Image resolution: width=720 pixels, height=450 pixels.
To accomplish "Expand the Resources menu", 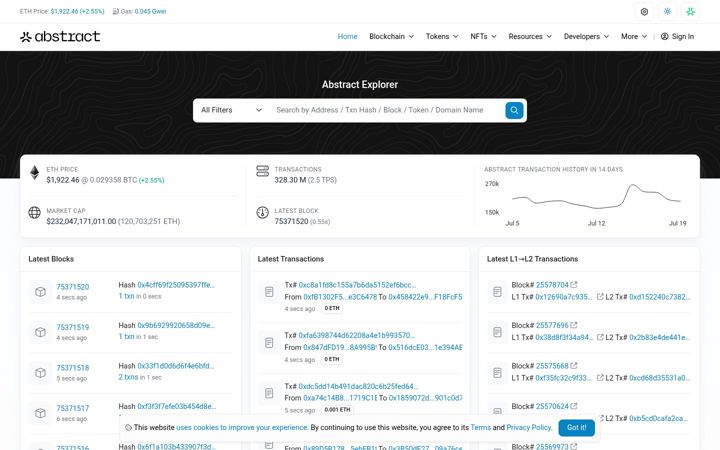I will (530, 36).
